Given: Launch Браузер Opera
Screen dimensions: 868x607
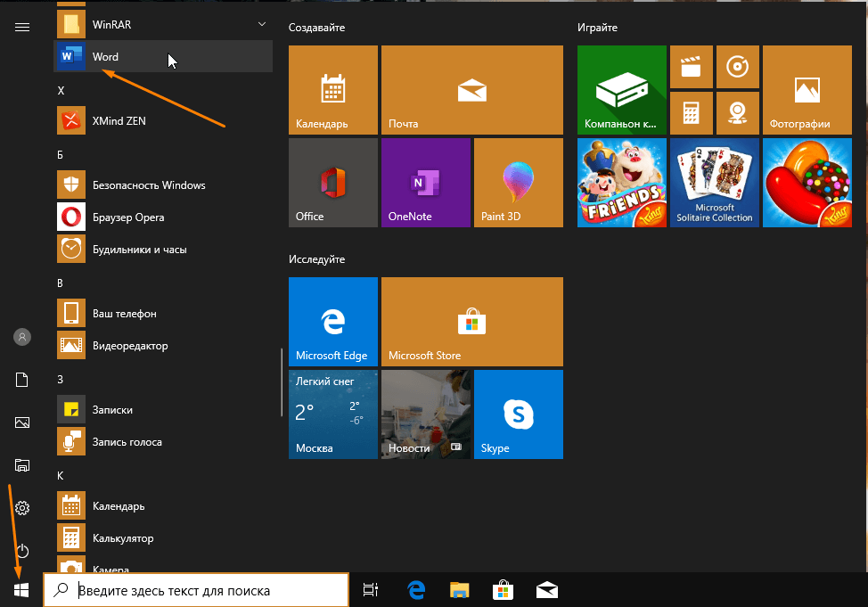Looking at the screenshot, I should pos(163,217).
